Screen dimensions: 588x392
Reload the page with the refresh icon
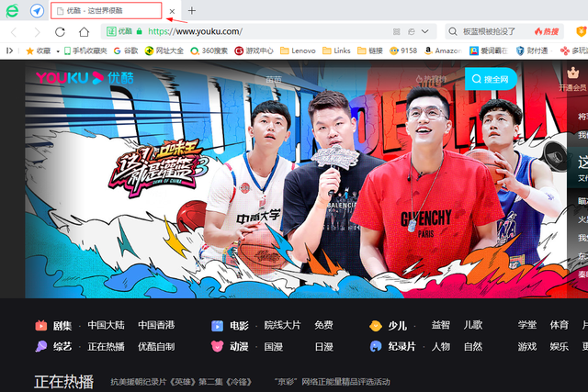[60, 32]
